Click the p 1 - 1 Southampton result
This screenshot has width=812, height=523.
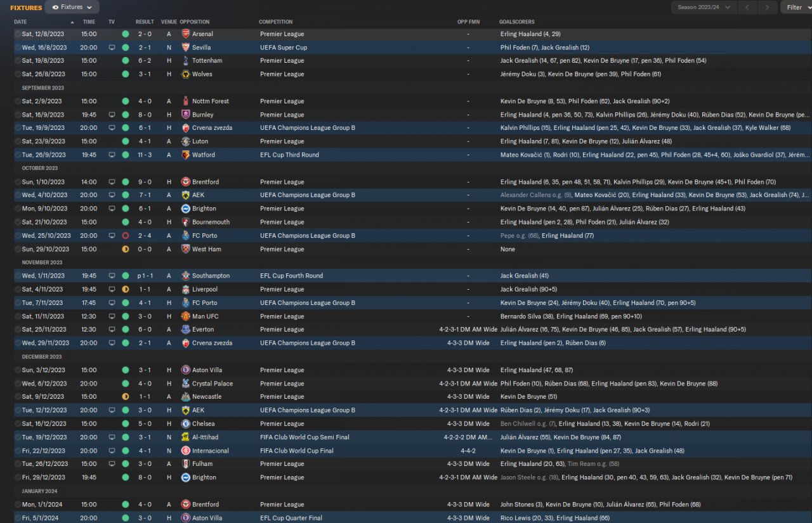(x=145, y=276)
